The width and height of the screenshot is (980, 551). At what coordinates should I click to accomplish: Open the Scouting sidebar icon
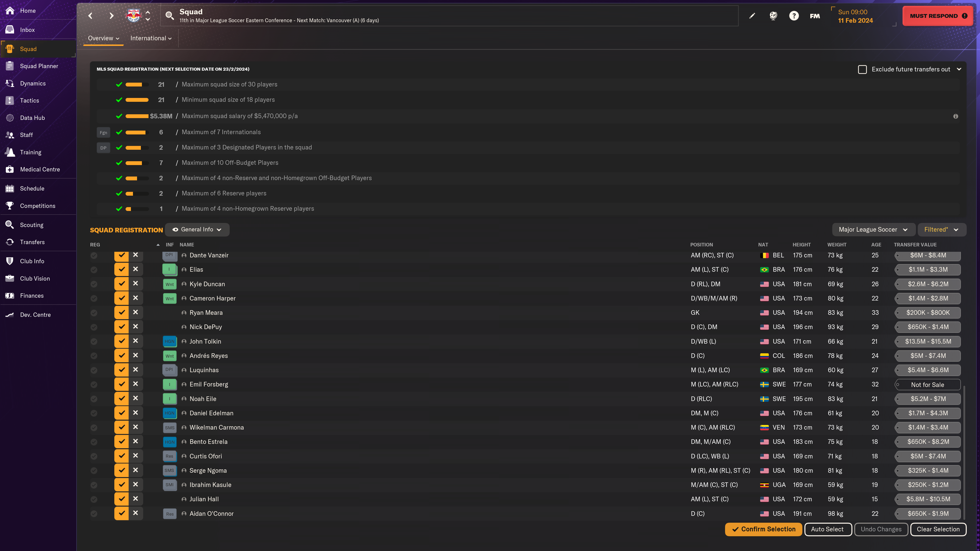tap(10, 225)
